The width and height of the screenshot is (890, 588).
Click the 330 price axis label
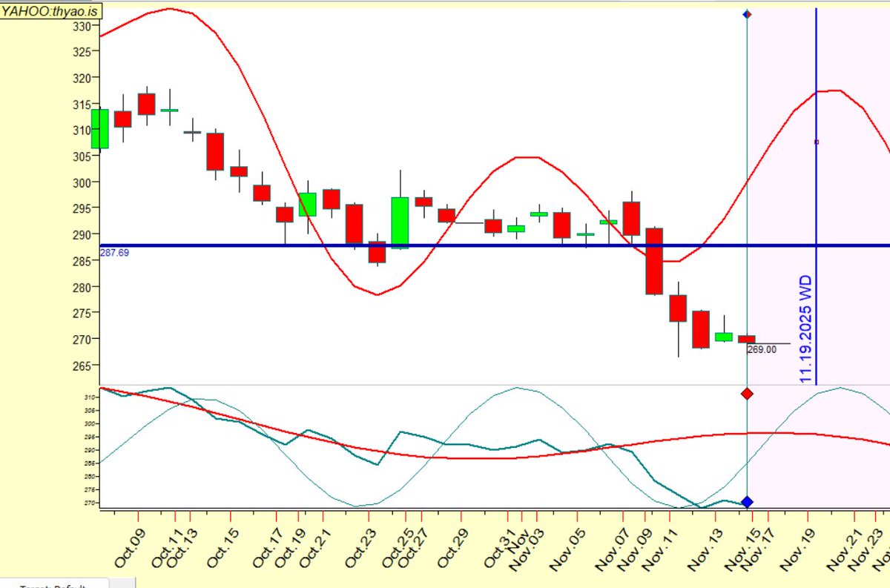click(80, 26)
